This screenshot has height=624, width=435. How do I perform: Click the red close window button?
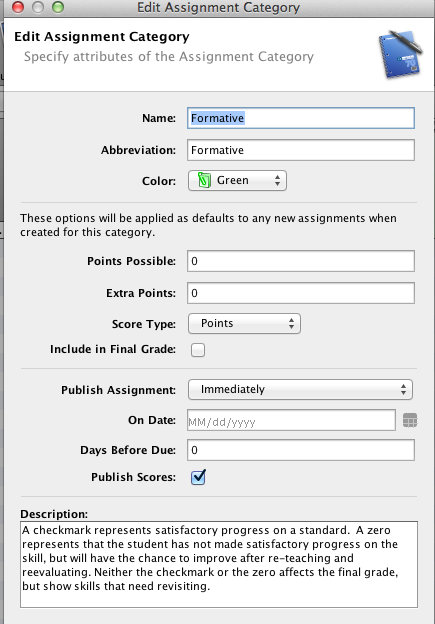pyautogui.click(x=18, y=7)
